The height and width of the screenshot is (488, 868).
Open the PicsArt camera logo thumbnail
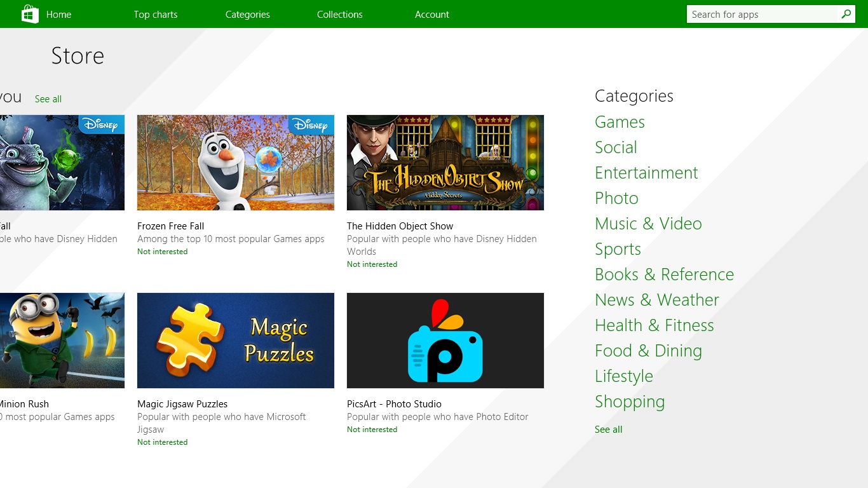coord(445,341)
